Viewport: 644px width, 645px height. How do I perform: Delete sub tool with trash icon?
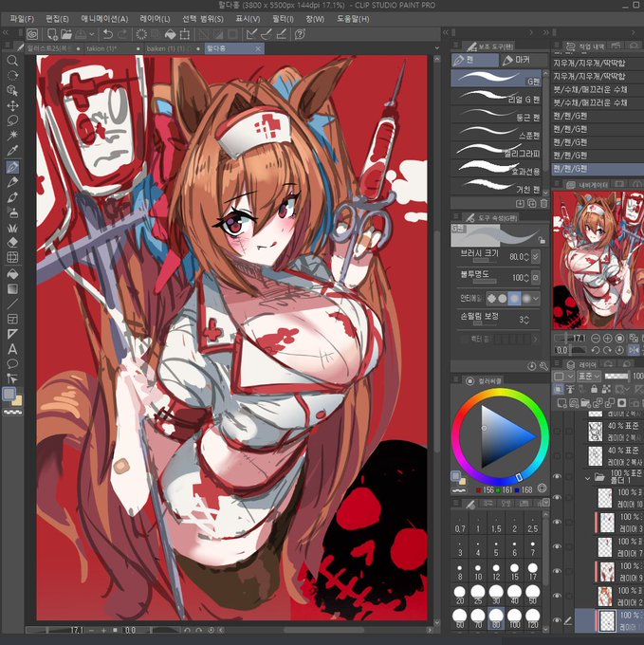pos(543,203)
